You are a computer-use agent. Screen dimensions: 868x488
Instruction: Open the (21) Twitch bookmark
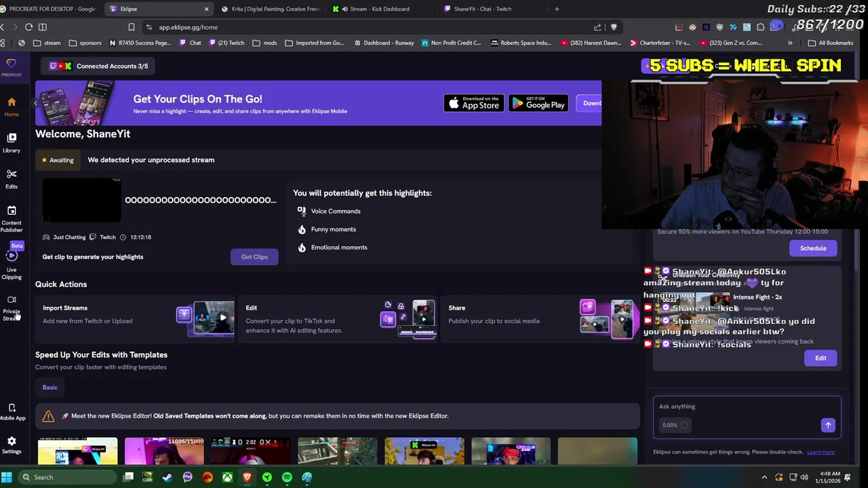[x=226, y=43]
